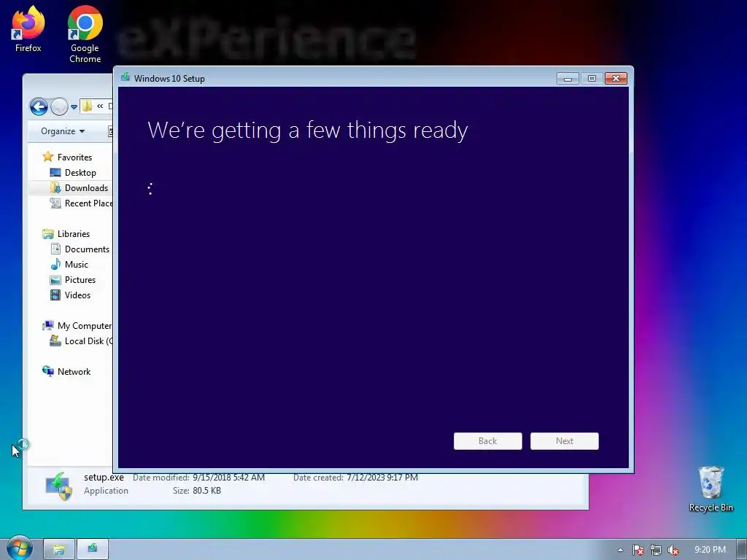Open Action Center flag tray icon
This screenshot has width=747, height=560.
click(638, 550)
